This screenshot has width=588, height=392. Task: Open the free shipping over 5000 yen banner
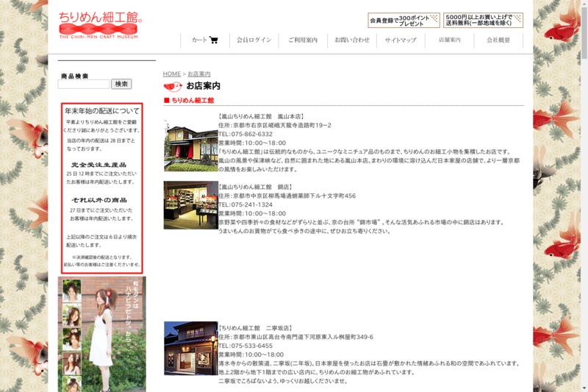(x=483, y=20)
